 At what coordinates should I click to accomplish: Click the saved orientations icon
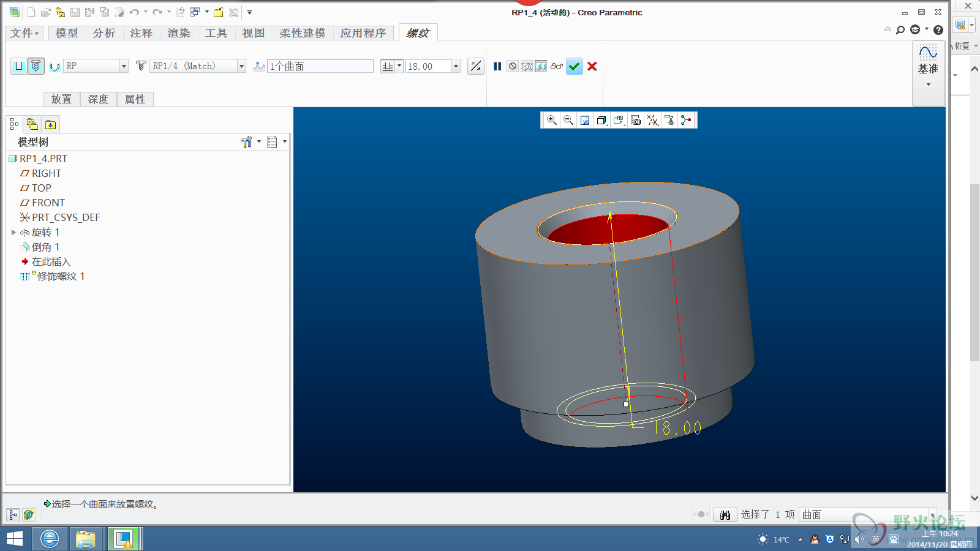pos(619,120)
